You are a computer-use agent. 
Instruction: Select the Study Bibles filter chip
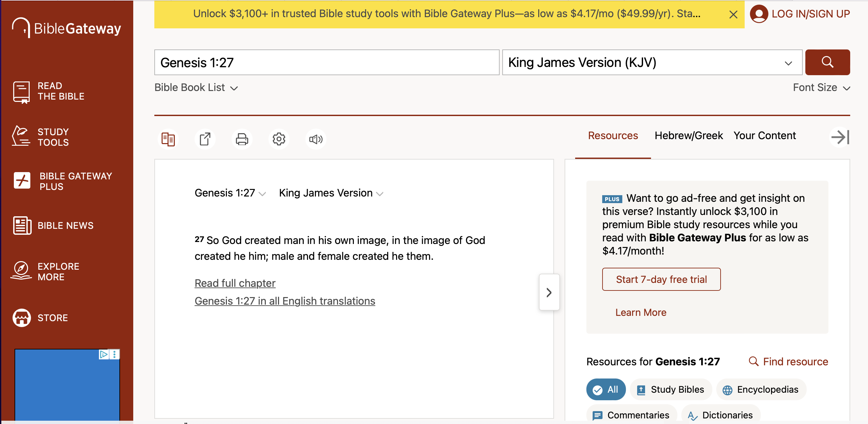tap(670, 389)
